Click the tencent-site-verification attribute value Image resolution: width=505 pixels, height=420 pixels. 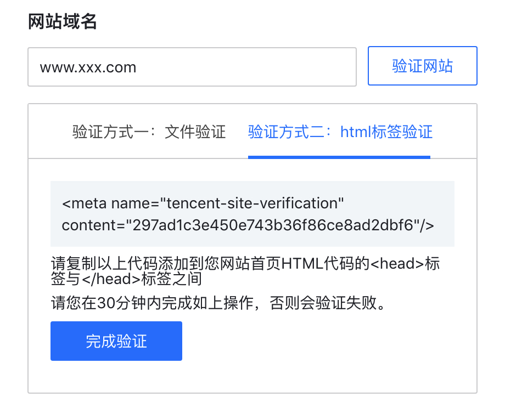point(251,203)
